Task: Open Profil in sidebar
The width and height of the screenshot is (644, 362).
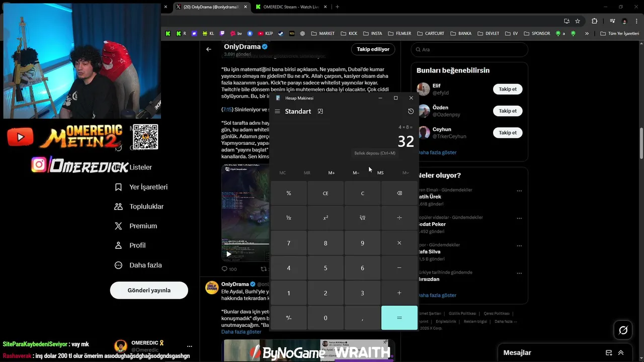Action: click(130, 245)
